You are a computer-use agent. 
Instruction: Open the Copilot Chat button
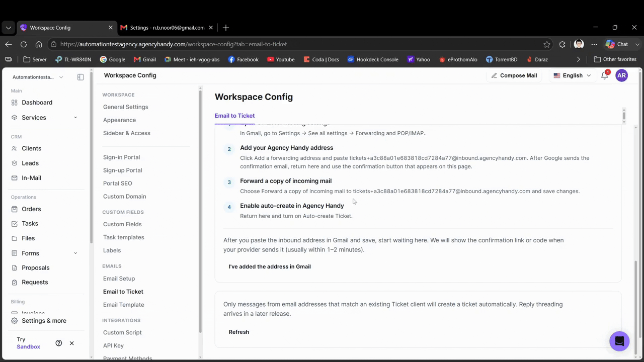click(622, 44)
